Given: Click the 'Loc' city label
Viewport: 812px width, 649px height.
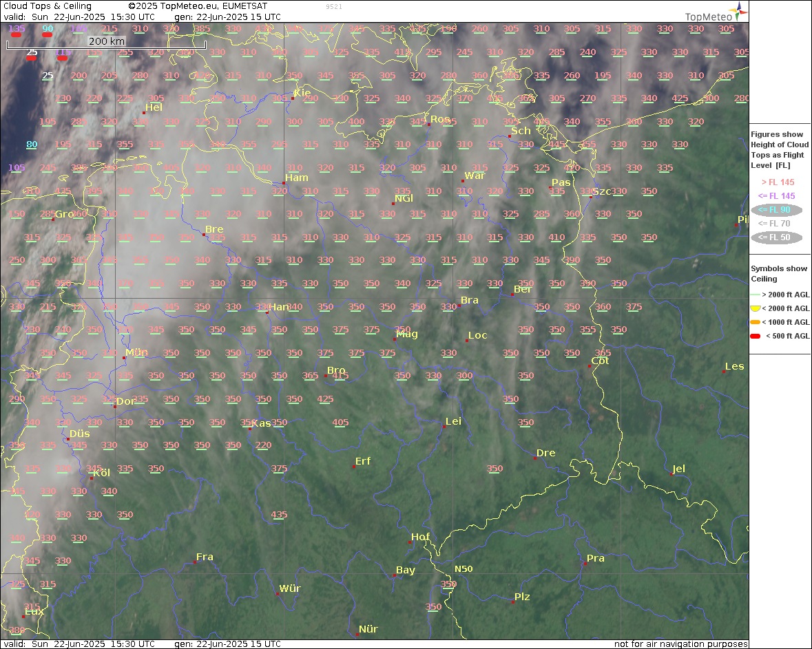Looking at the screenshot, I should click(x=477, y=335).
